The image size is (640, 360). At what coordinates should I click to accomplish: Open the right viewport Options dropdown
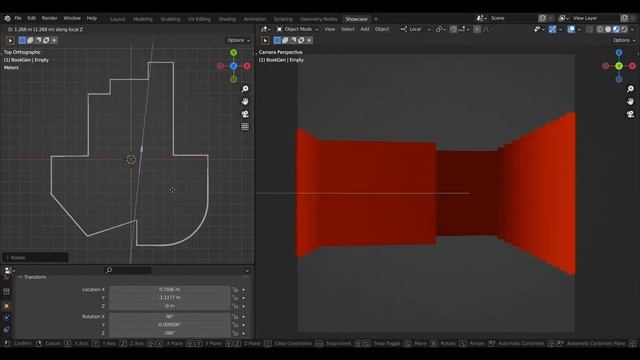624,40
